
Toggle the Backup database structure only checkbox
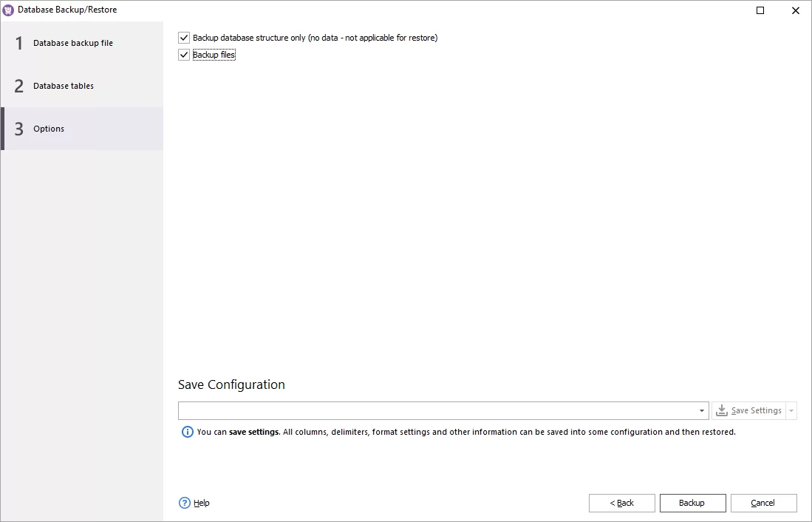click(183, 37)
